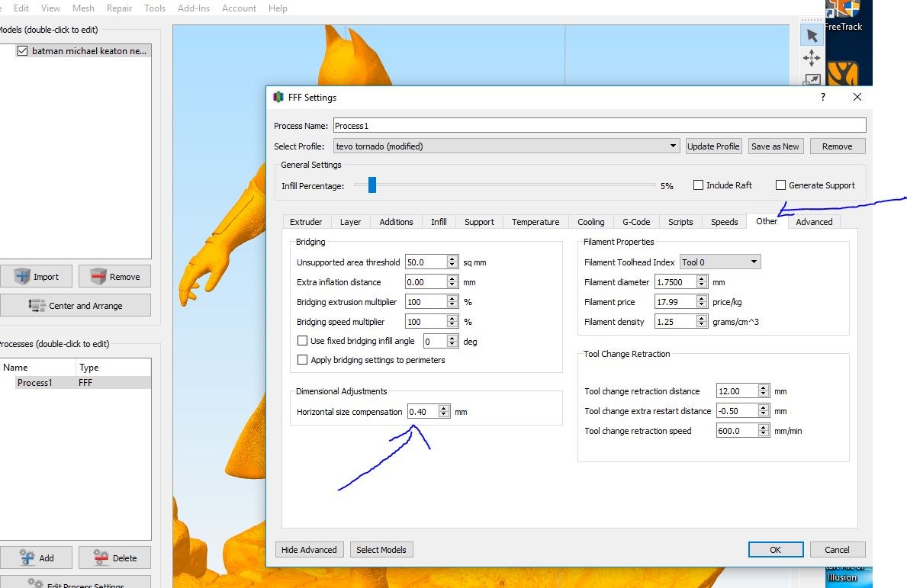The image size is (907, 588).
Task: Click Delete process button
Action: click(x=114, y=558)
